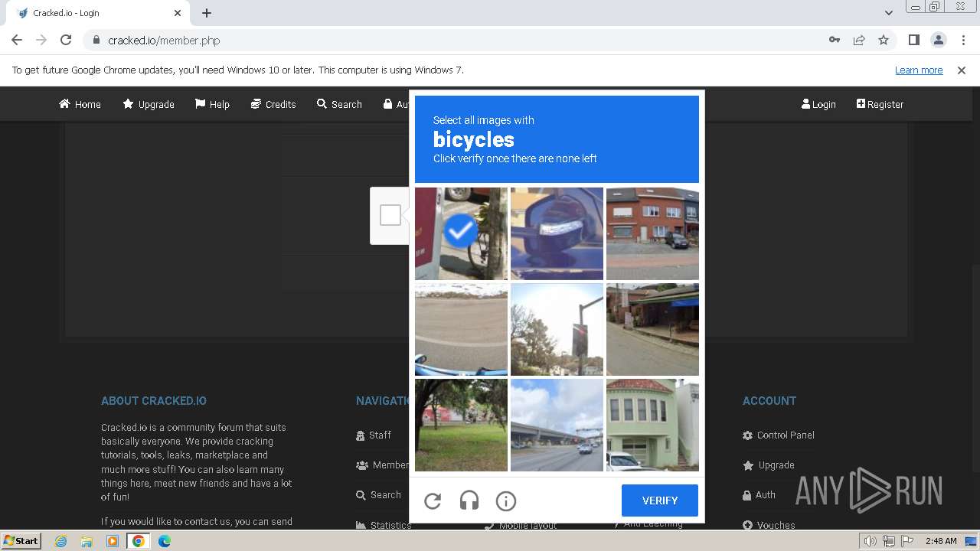Click the VERIFY button
The image size is (980, 551).
tap(660, 500)
